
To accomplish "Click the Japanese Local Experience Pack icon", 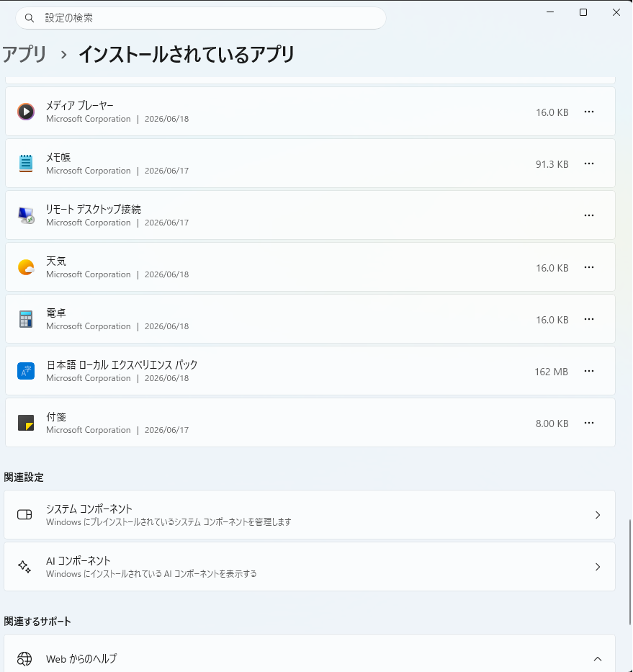I will tap(26, 371).
